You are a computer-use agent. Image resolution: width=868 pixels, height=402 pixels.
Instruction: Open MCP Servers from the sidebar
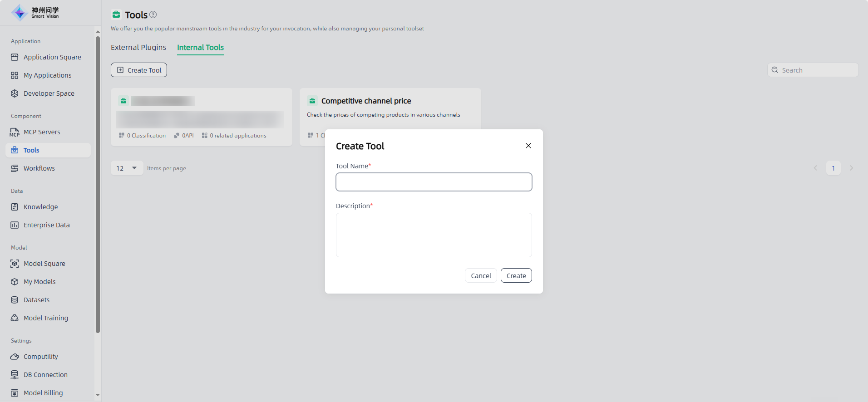pyautogui.click(x=42, y=132)
